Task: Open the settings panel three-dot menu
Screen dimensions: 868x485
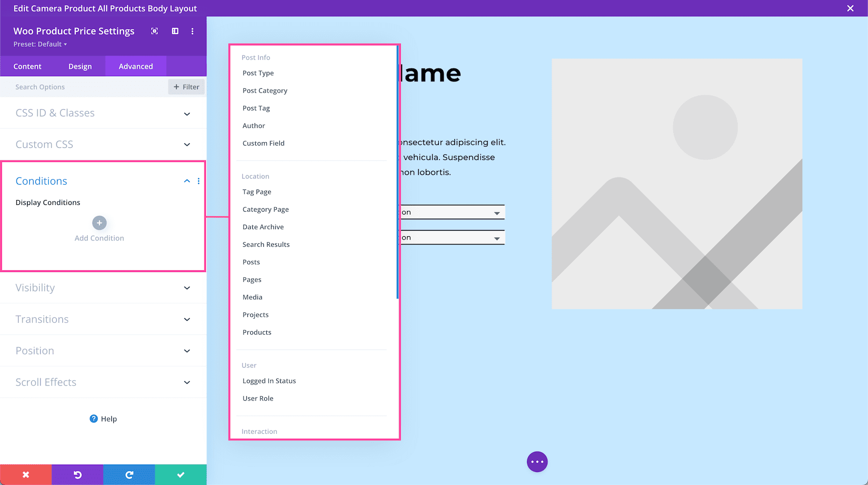Action: click(x=192, y=31)
